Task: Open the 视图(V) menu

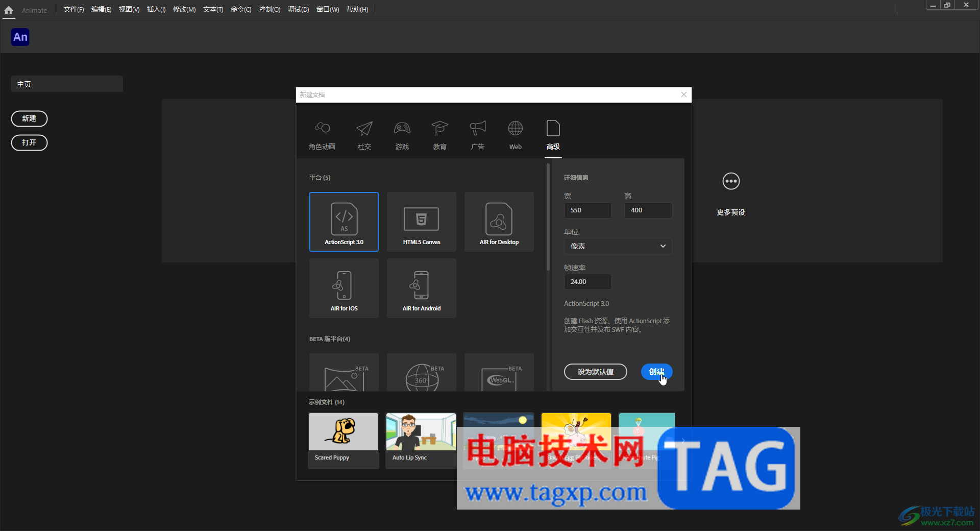Action: point(129,10)
